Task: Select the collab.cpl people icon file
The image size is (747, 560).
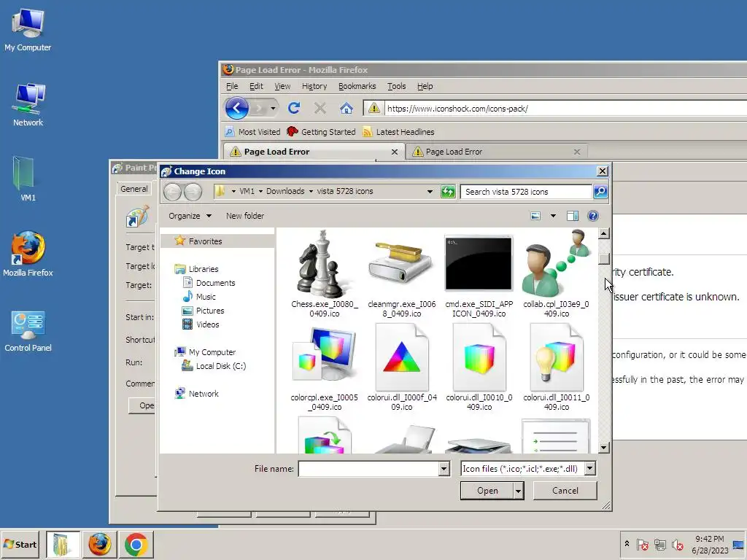Action: pyautogui.click(x=556, y=274)
